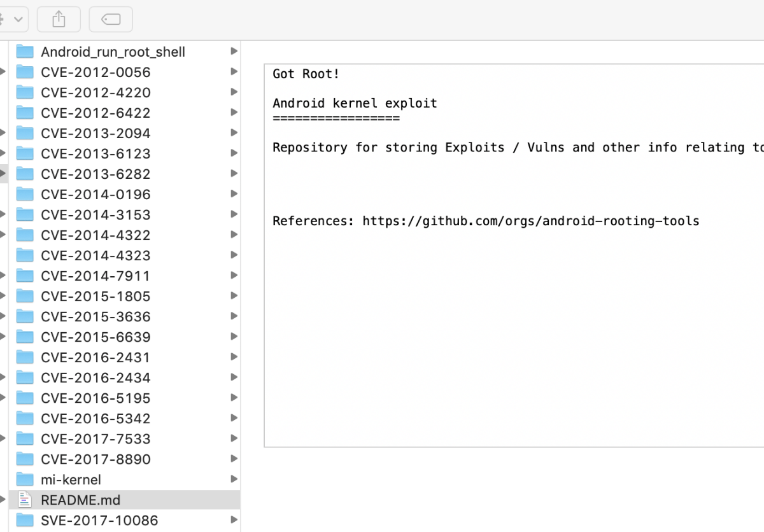764x532 pixels.
Task: Click the Edit Tags toolbar button
Action: [111, 19]
